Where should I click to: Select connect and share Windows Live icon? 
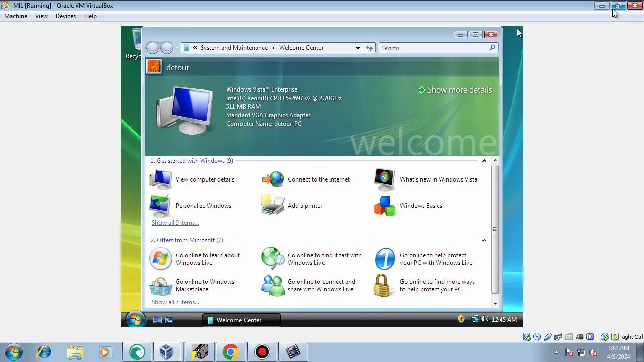click(x=273, y=285)
